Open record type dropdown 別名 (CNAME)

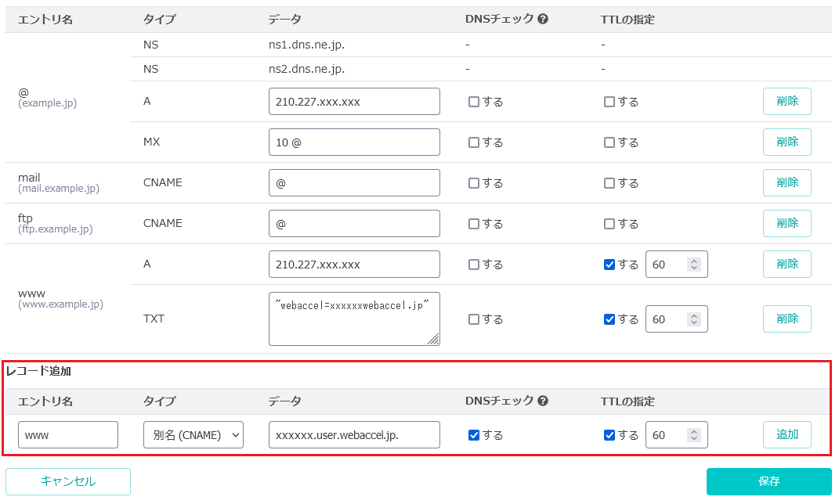coord(193,435)
